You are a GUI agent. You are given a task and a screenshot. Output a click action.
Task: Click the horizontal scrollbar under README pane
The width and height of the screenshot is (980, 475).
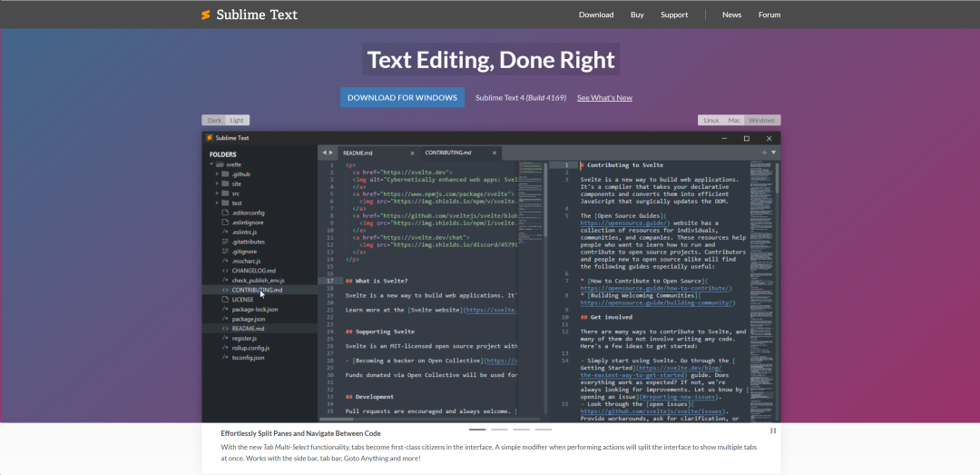[431, 419]
